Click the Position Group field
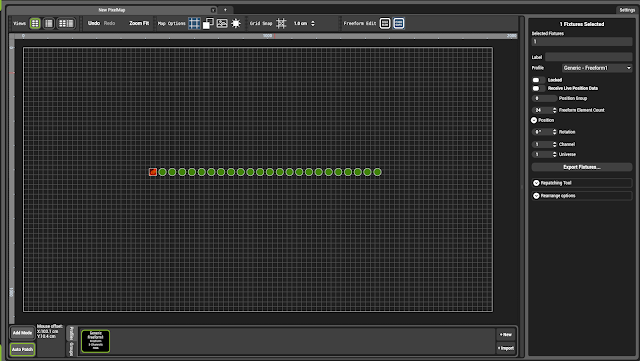This screenshot has height=361, width=640. click(x=544, y=98)
